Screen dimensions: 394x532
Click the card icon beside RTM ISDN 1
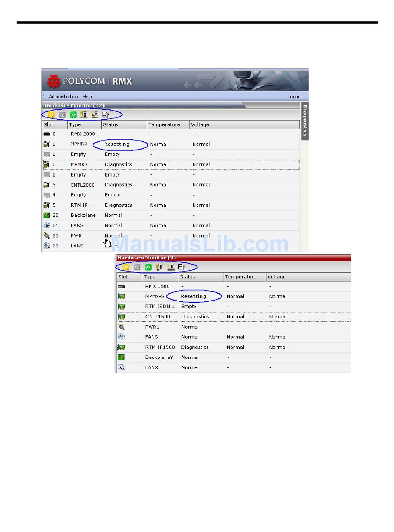(121, 307)
